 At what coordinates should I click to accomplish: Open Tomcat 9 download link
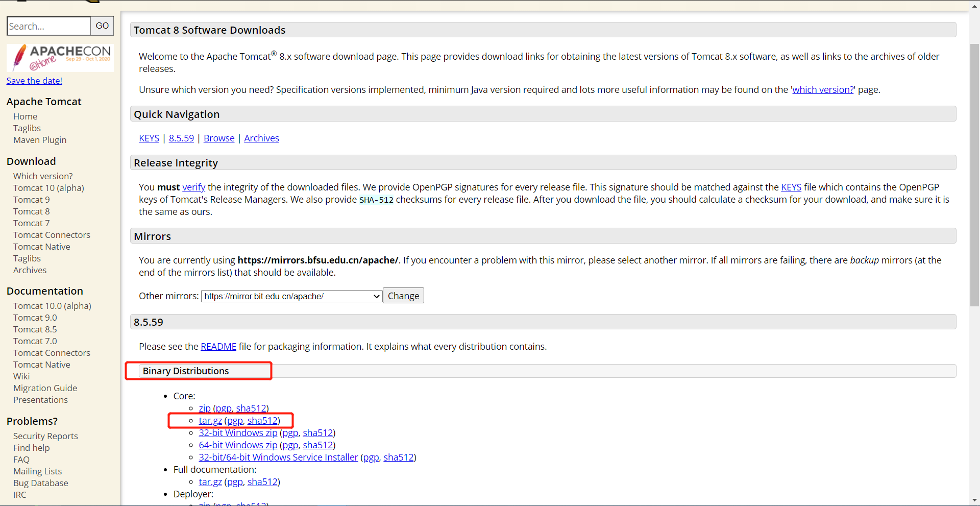32,200
